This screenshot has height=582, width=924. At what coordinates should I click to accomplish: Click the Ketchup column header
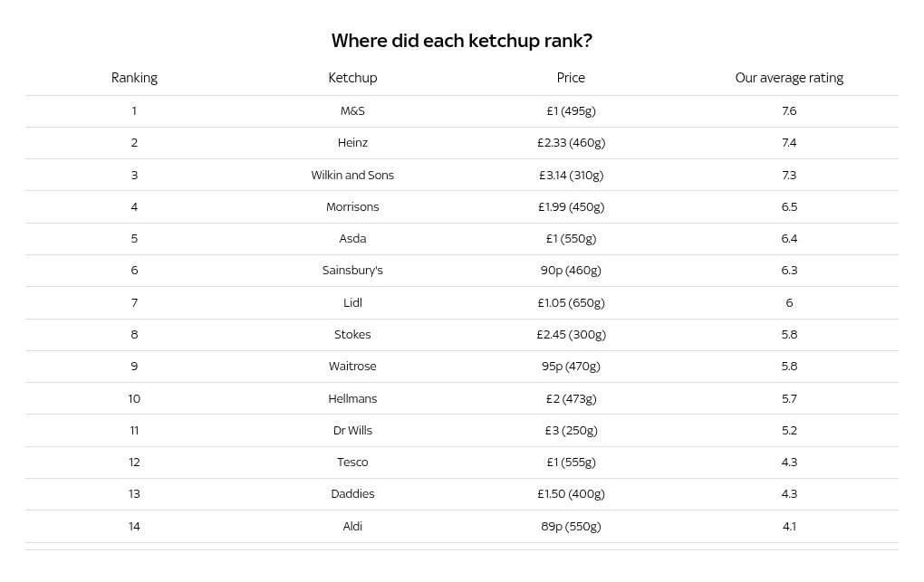(x=352, y=78)
